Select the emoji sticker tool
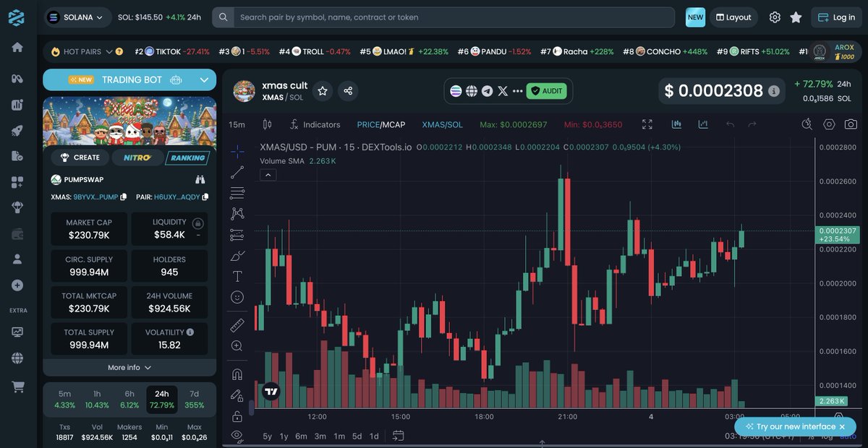Image resolution: width=868 pixels, height=448 pixels. pos(237,296)
